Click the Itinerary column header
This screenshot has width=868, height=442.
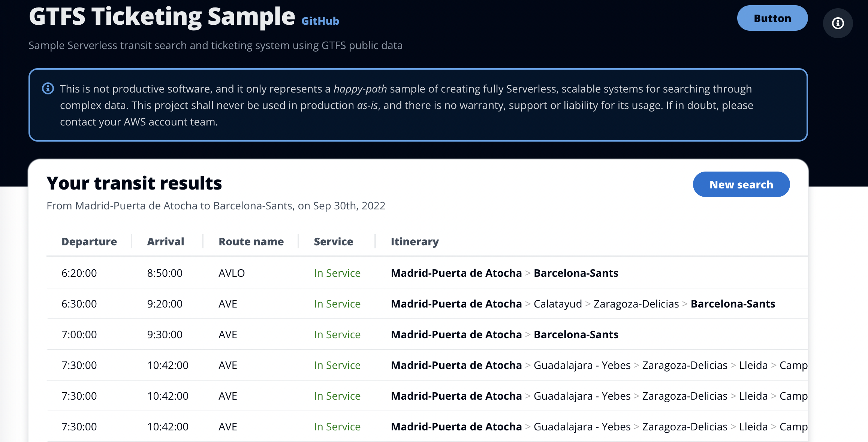click(x=415, y=242)
